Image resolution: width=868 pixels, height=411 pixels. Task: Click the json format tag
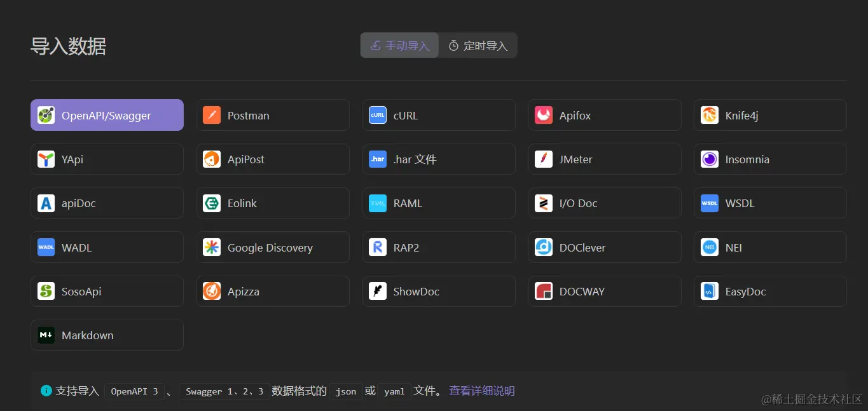[346, 391]
